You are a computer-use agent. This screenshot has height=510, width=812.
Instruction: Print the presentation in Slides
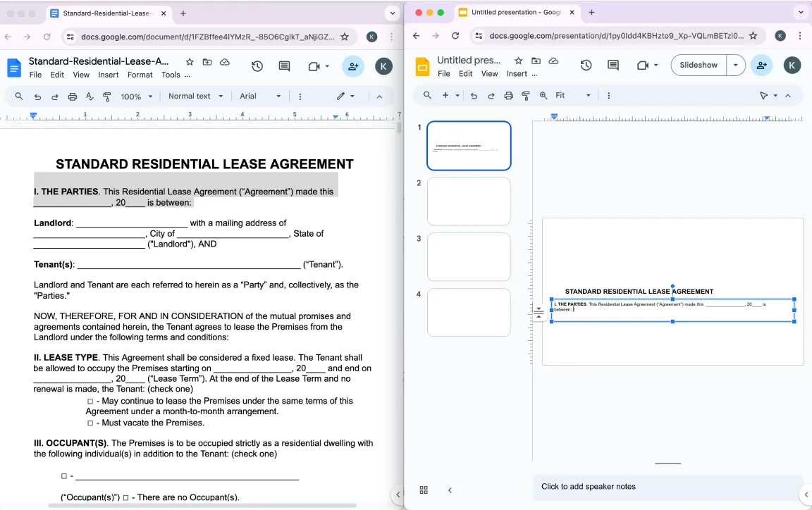click(x=508, y=95)
